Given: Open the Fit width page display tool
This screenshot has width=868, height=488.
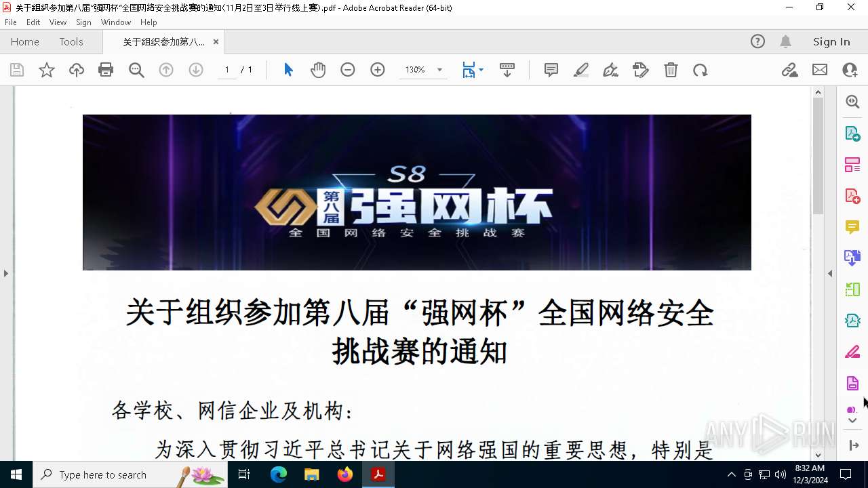Looking at the screenshot, I should point(469,70).
